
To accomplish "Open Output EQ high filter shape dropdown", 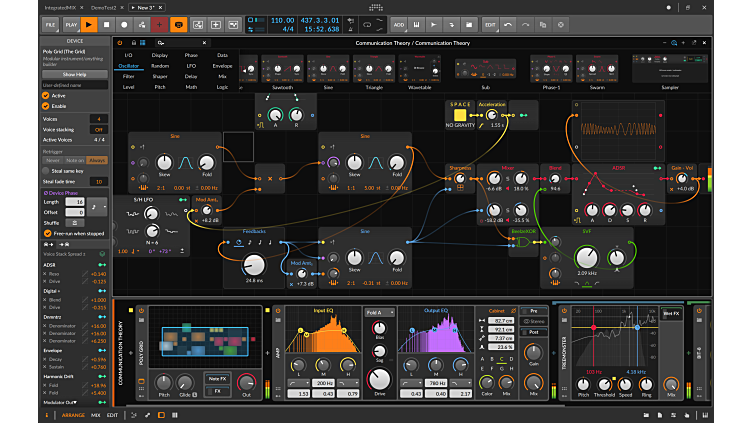I will (460, 383).
